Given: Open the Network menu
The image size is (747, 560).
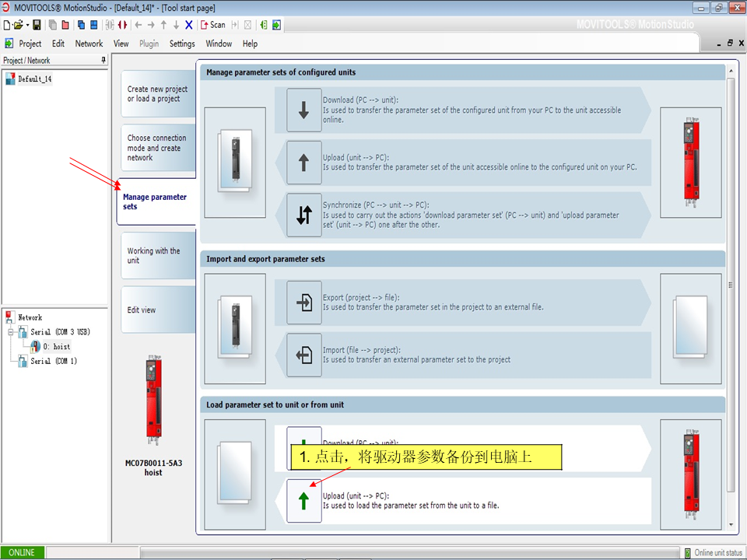Looking at the screenshot, I should 89,44.
